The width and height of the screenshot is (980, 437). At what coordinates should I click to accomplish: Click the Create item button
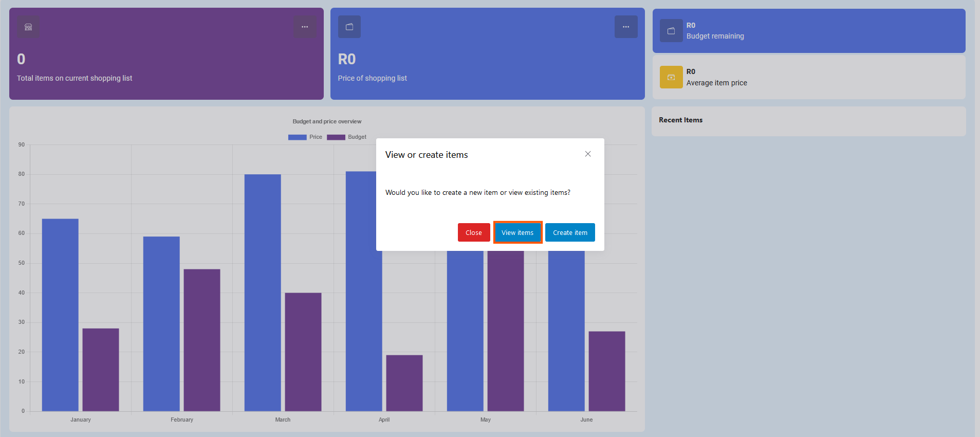[x=570, y=232]
